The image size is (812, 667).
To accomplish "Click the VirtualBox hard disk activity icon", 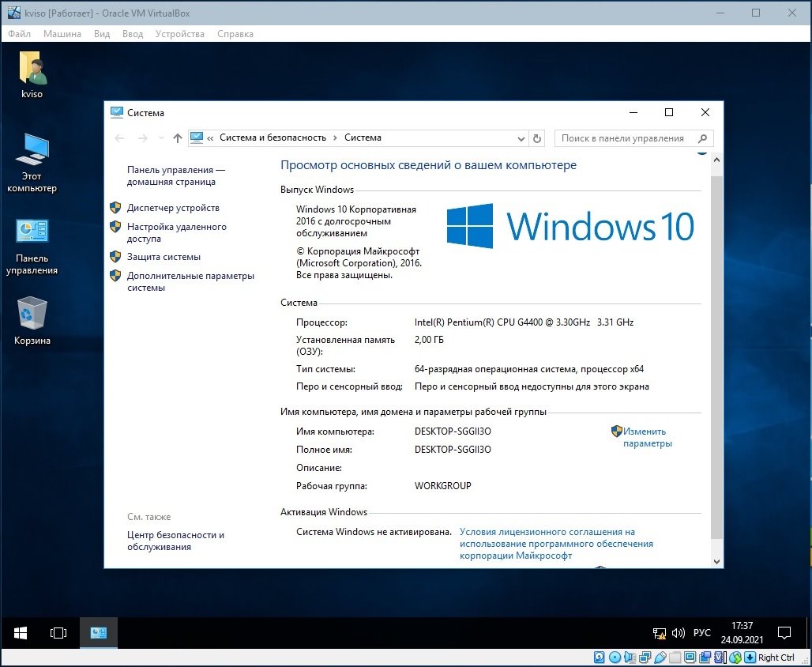I will [x=600, y=658].
